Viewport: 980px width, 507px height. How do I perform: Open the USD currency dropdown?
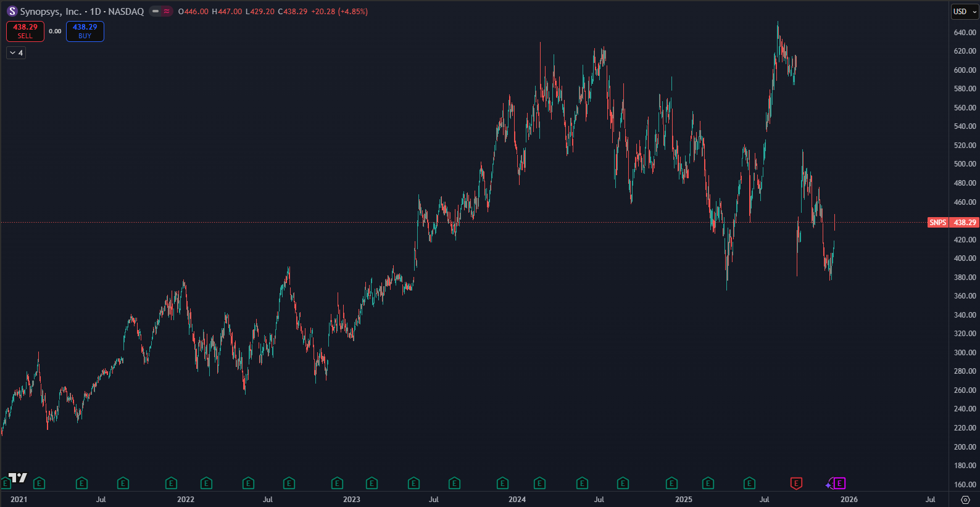965,12
